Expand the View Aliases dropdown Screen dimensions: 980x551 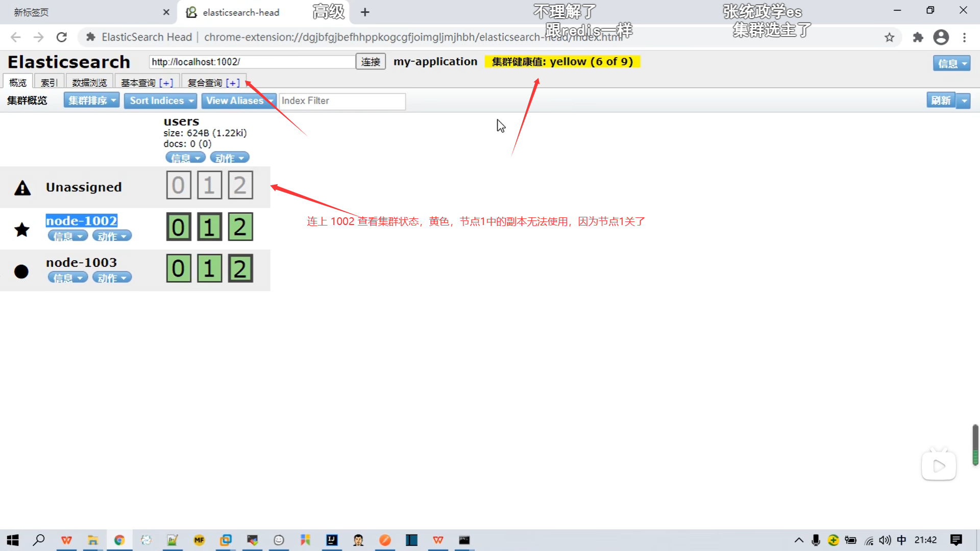click(x=238, y=101)
